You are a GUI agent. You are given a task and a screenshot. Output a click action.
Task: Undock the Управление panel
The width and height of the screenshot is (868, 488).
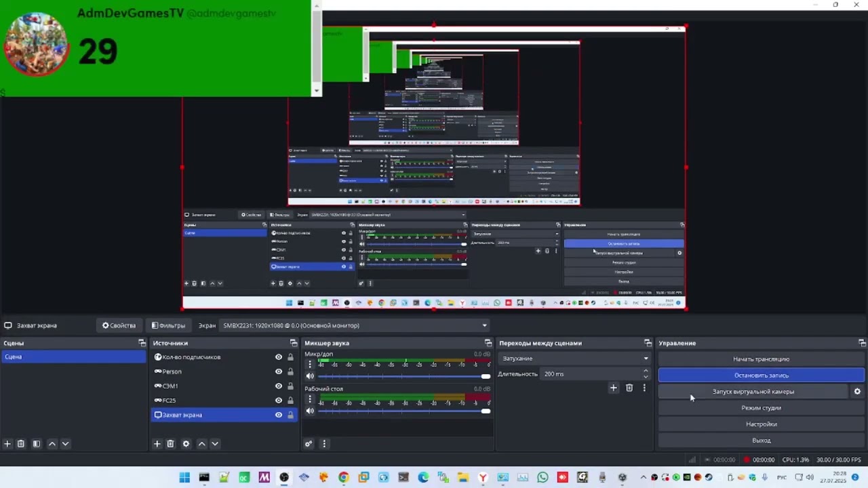point(862,343)
